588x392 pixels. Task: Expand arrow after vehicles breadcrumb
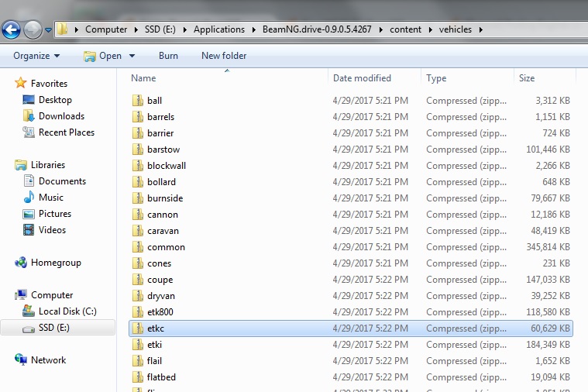click(x=481, y=29)
